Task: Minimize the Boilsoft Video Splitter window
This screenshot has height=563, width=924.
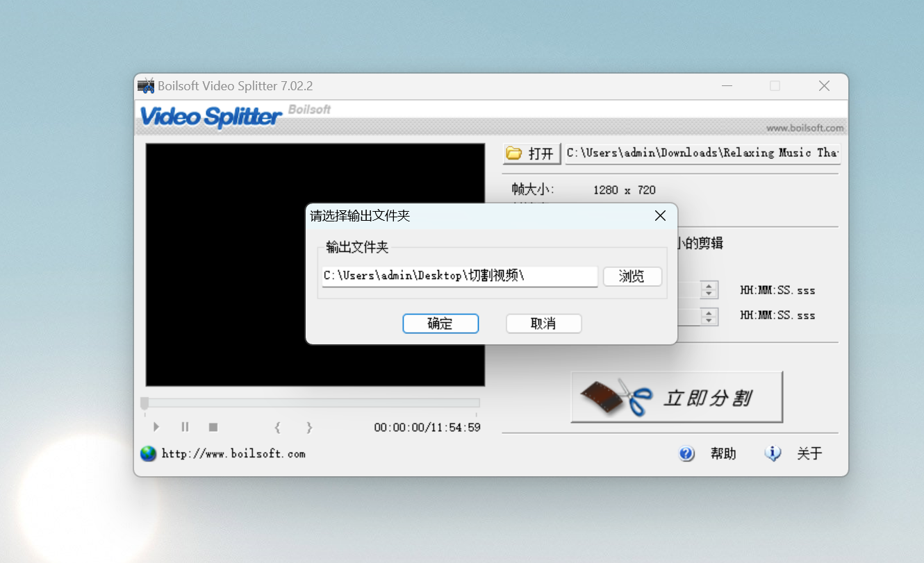Action: point(727,86)
